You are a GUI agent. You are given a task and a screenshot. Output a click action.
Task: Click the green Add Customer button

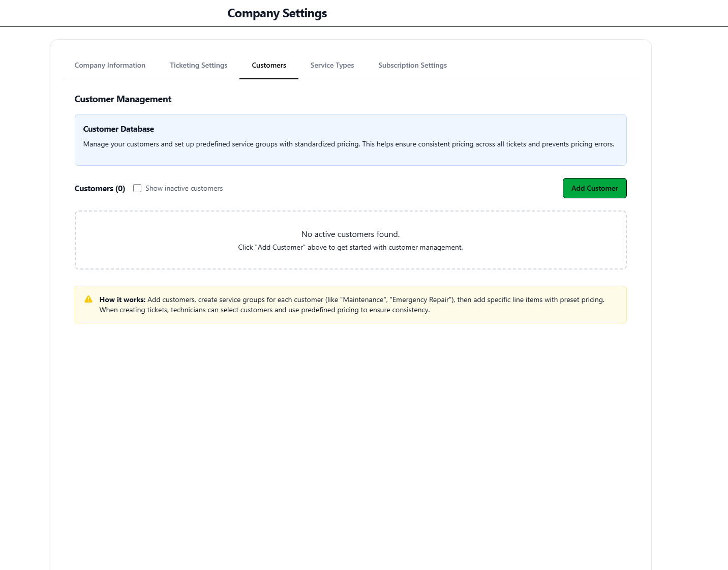coord(594,188)
